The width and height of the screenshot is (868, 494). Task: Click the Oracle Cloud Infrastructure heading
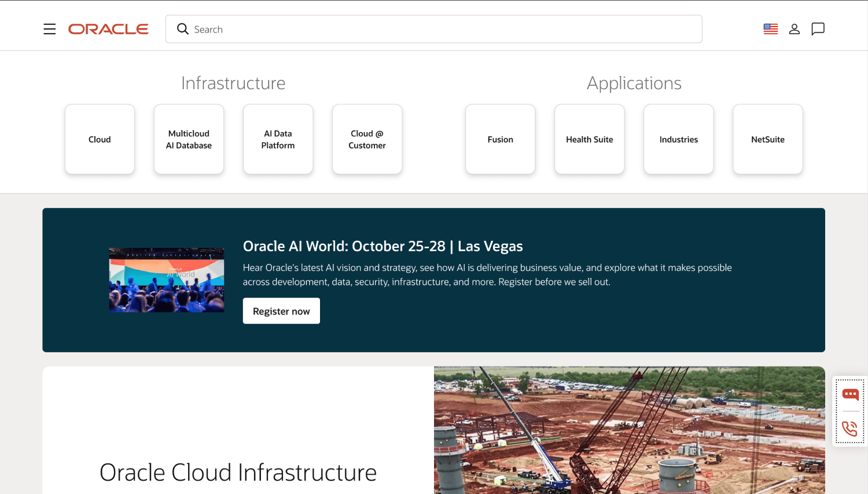[x=238, y=473]
